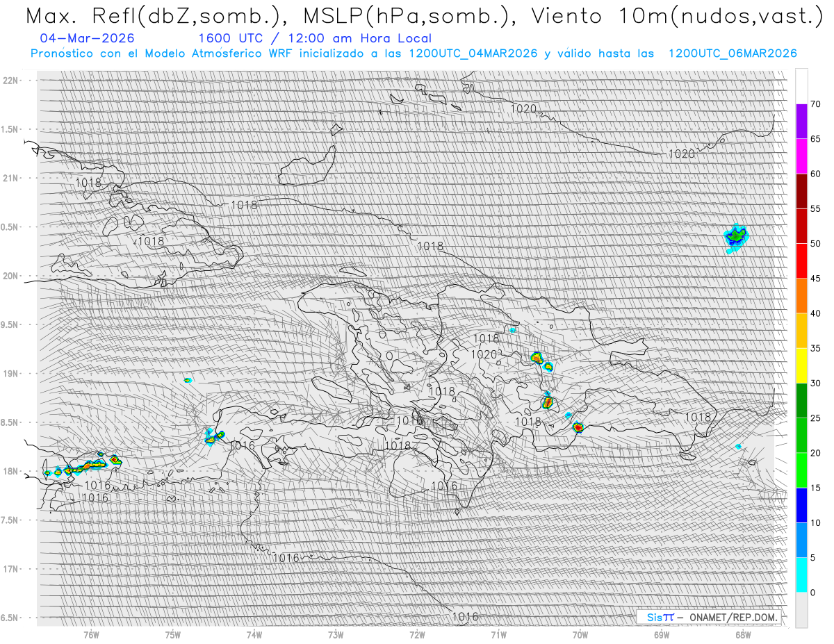Click the colorbar tick label 70
Screen dimensions: 834x644
815,104
